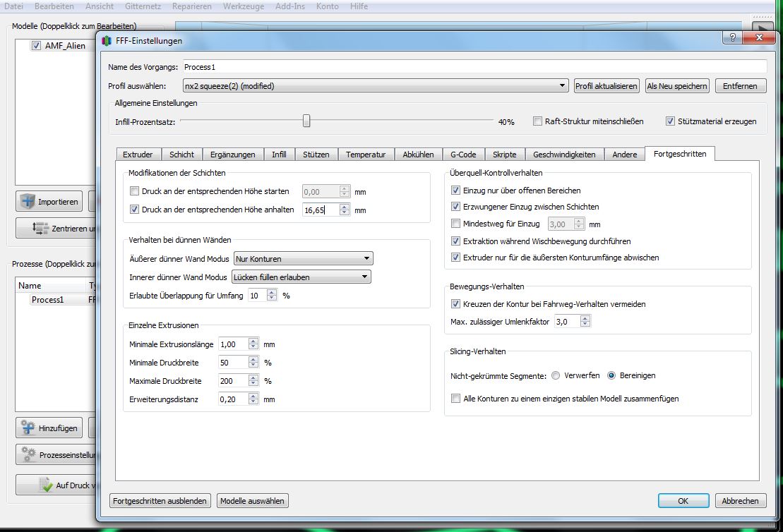Click the Name des Vorgangs input field
783x532 pixels.
(474, 66)
